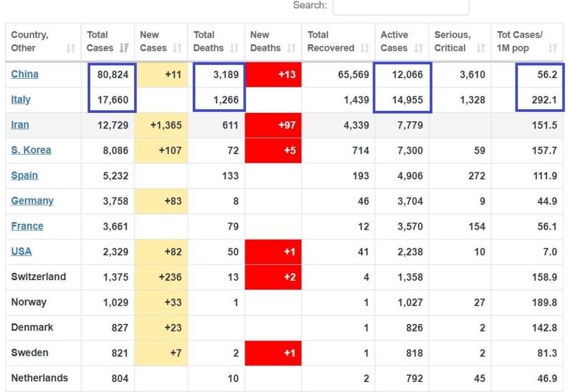Click the Total Deaths sort arrows
This screenshot has height=392, width=567.
click(234, 48)
